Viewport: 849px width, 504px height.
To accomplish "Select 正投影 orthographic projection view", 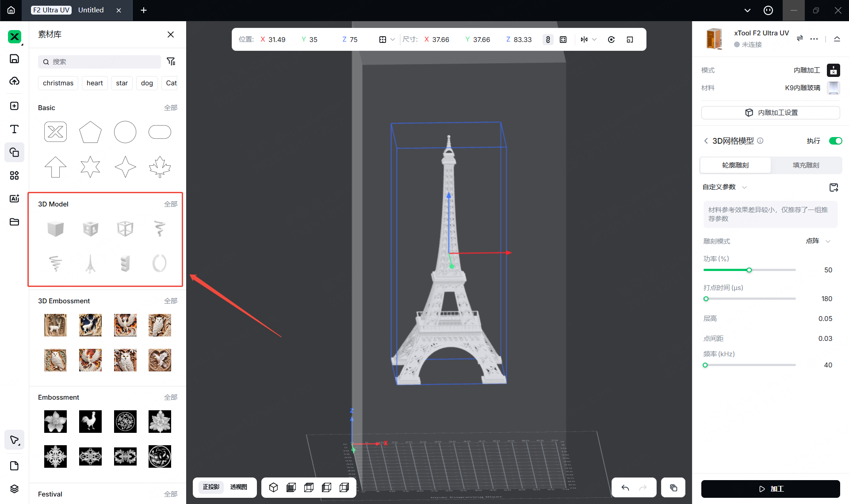I will [211, 487].
